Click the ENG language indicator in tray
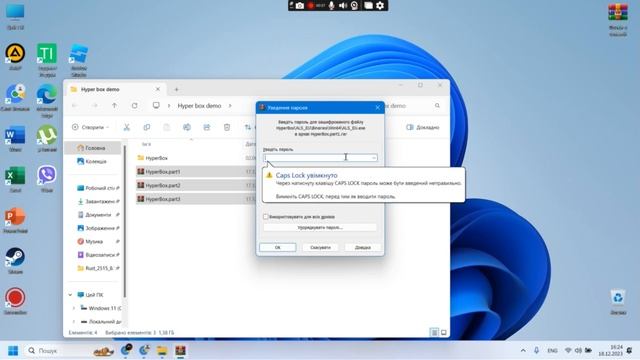Viewport: 640px width, 360px height. (x=552, y=351)
